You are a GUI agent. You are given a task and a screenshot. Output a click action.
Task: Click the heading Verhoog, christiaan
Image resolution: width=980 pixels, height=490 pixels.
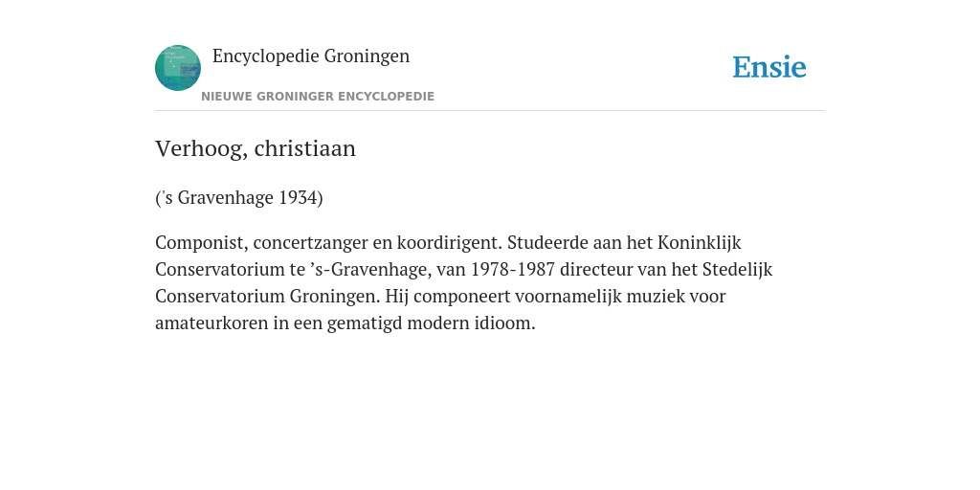[x=255, y=148]
